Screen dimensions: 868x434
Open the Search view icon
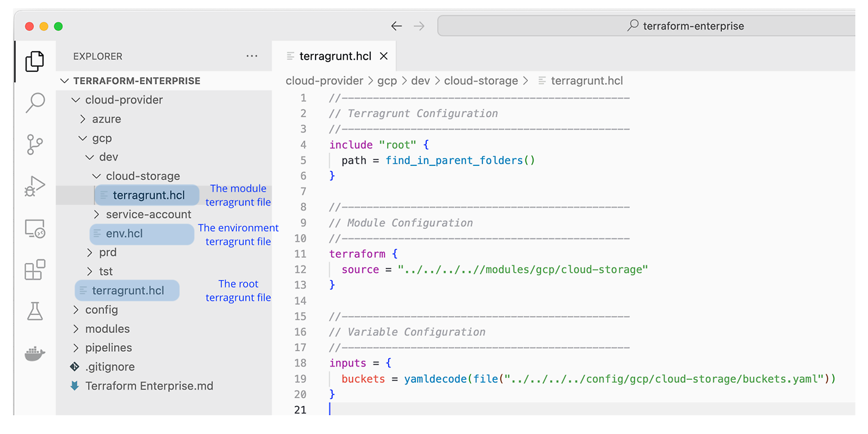point(35,103)
